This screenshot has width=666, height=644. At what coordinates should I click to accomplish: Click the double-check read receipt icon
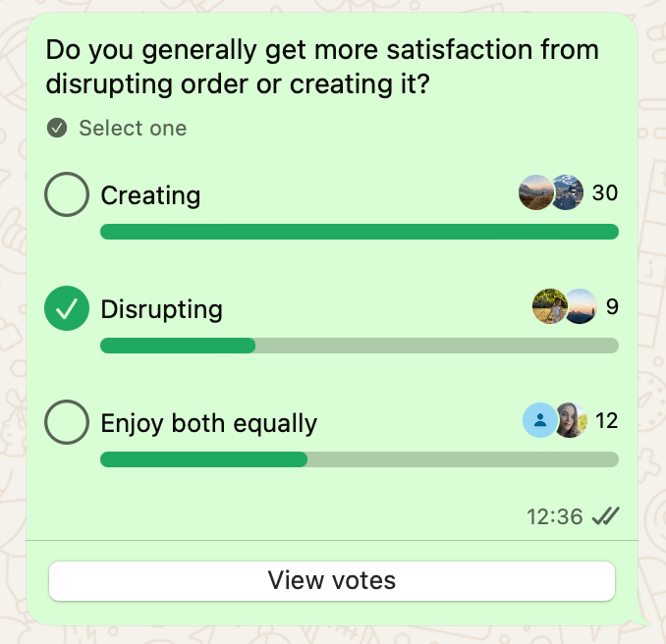pyautogui.click(x=605, y=516)
